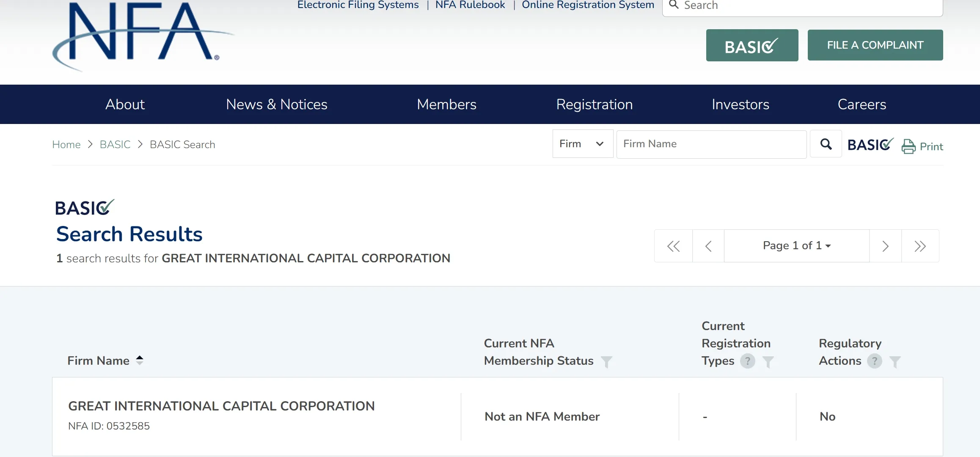Open the Page 1 of 1 dropdown
Viewport: 980px width, 457px height.
797,246
